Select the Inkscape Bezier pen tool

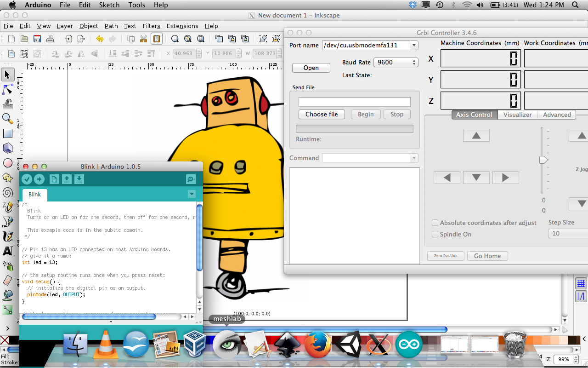coord(8,222)
